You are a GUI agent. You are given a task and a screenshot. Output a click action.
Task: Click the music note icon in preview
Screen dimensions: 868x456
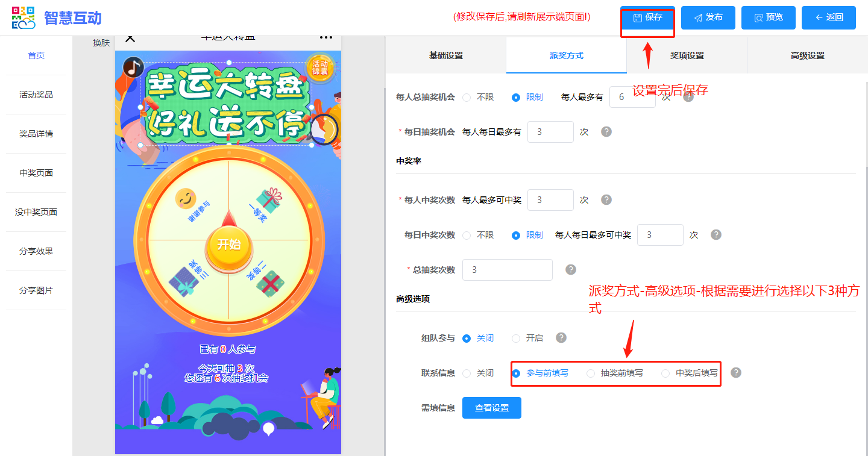pos(133,67)
